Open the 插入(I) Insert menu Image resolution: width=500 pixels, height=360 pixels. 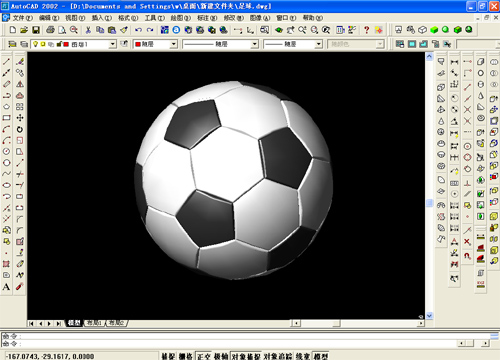click(x=102, y=18)
